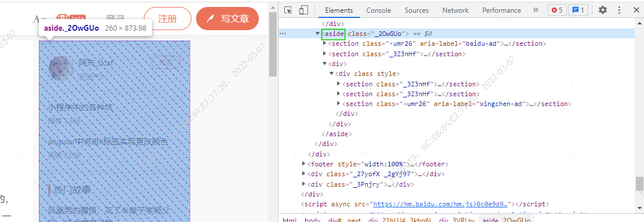The height and width of the screenshot is (222, 644).
Task: Switch to the Console tab
Action: (x=379, y=10)
